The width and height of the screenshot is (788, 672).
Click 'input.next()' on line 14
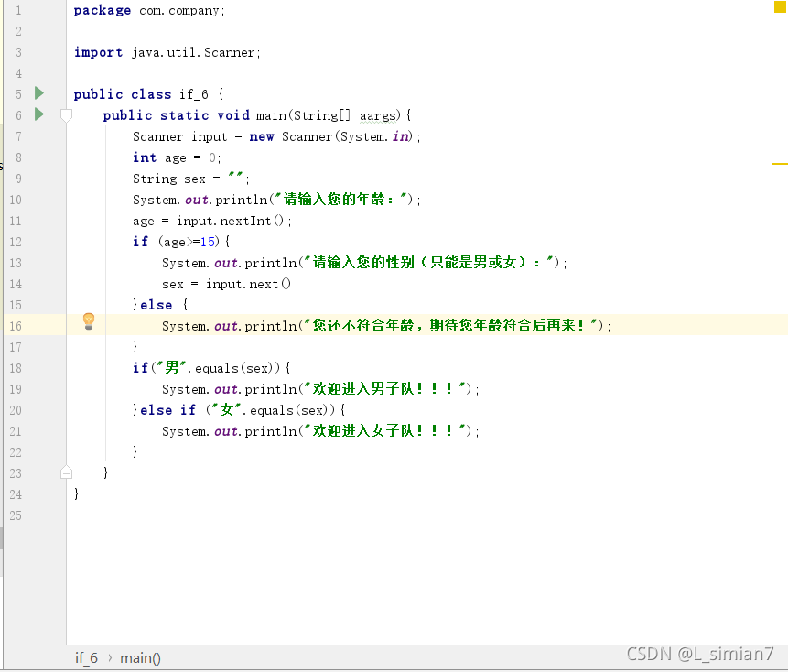(248, 284)
